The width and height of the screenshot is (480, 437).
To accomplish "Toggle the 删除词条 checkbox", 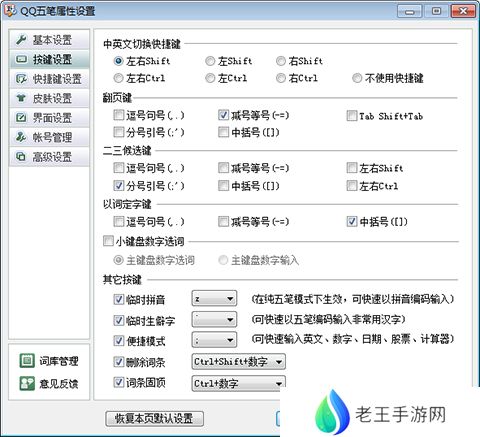I will (x=119, y=362).
